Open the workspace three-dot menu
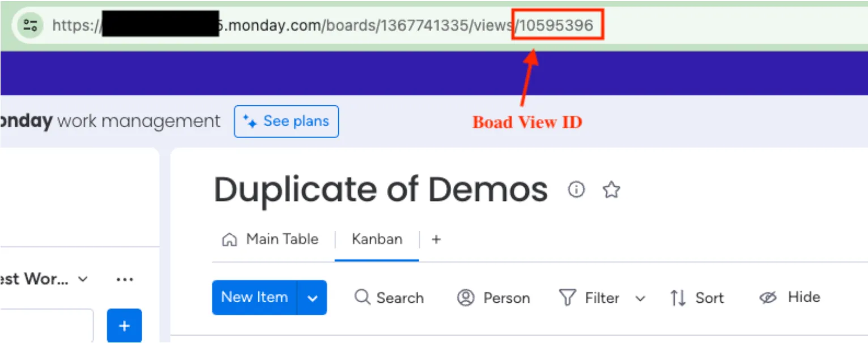Viewport: 868px width, 343px height. [x=124, y=279]
